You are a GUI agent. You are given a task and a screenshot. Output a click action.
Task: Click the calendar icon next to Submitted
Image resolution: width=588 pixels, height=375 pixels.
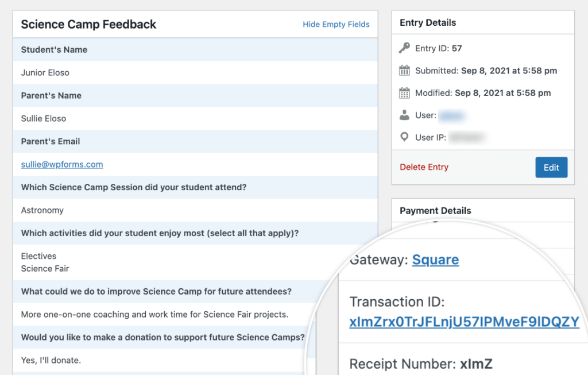coord(405,71)
